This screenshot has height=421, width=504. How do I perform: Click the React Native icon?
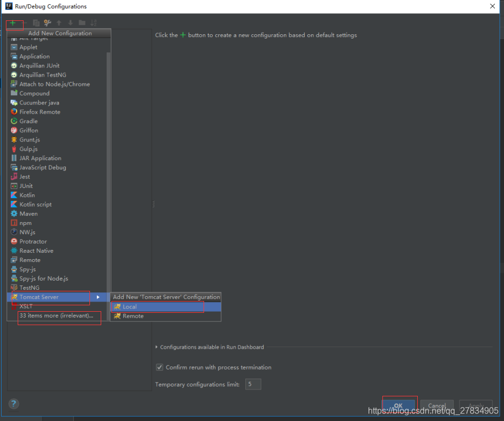tap(14, 251)
